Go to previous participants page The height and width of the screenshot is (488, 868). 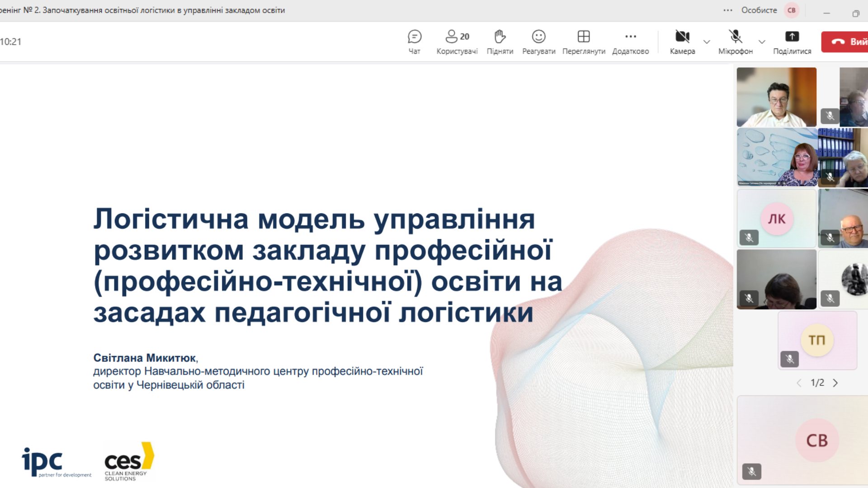799,383
